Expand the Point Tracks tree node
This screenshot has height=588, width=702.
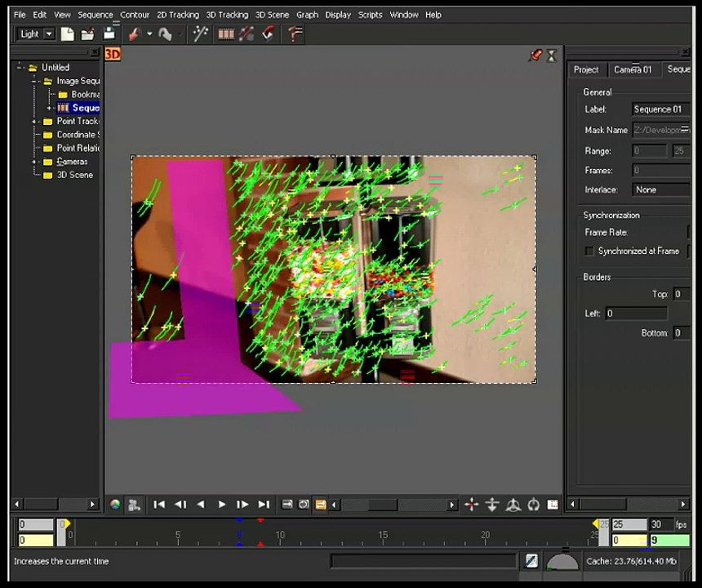[x=34, y=122]
